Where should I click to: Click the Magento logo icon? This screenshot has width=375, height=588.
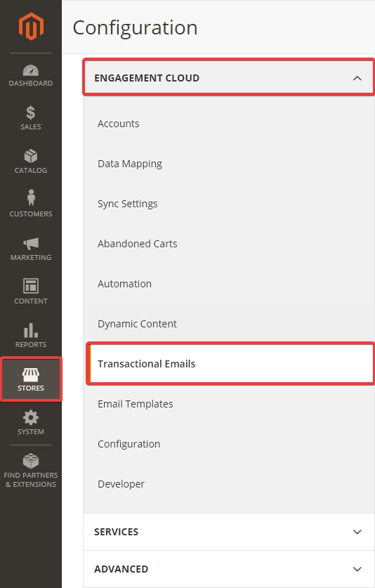point(31,26)
